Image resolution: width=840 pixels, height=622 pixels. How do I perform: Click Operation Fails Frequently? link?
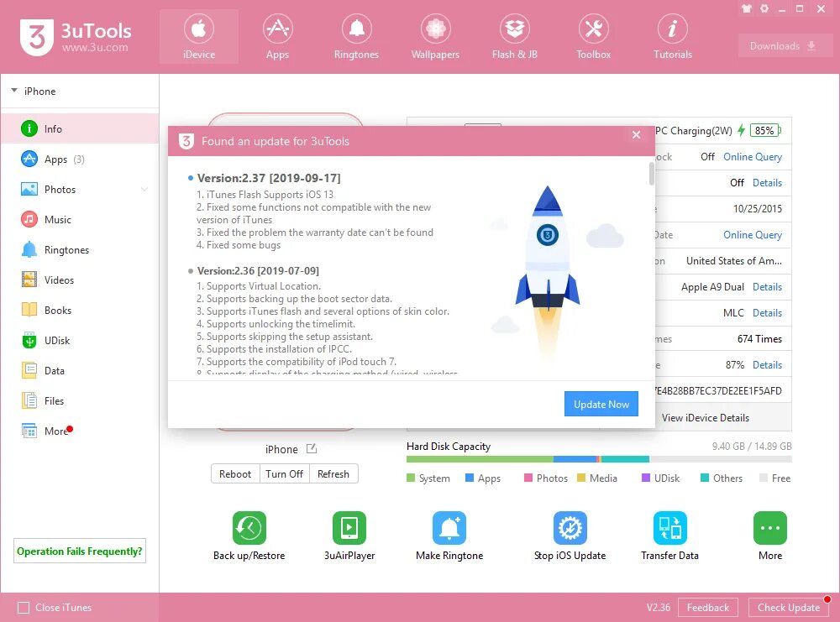click(x=79, y=551)
